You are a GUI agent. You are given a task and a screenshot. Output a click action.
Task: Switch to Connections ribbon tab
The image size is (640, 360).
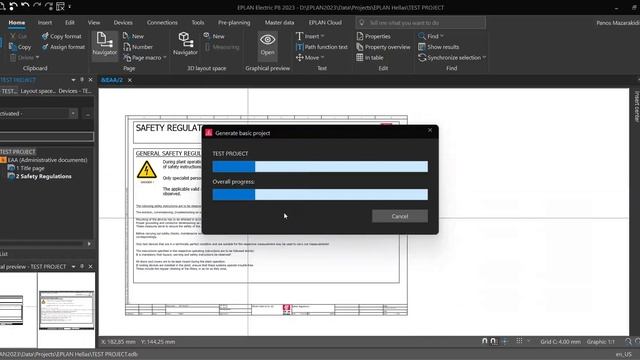(162, 22)
